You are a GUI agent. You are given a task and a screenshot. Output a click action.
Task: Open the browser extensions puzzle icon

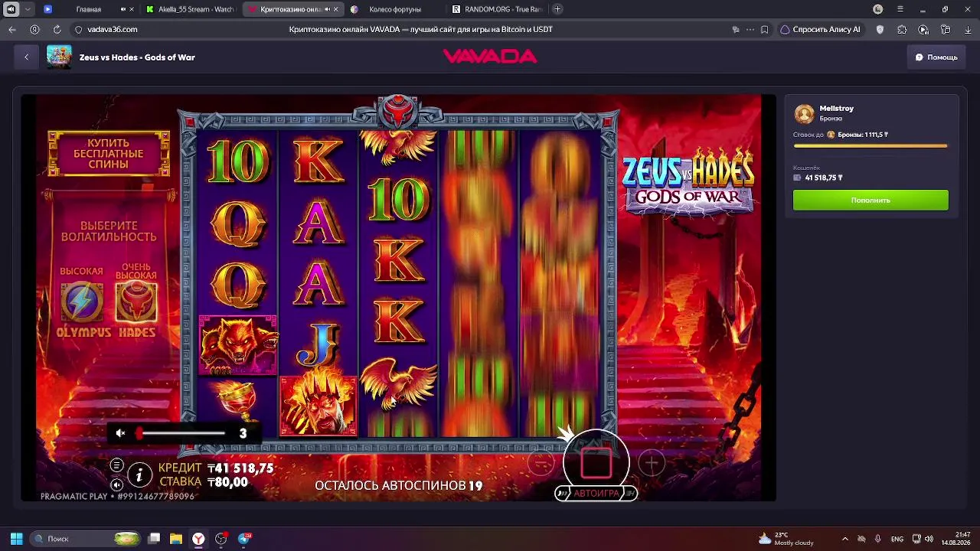(902, 29)
